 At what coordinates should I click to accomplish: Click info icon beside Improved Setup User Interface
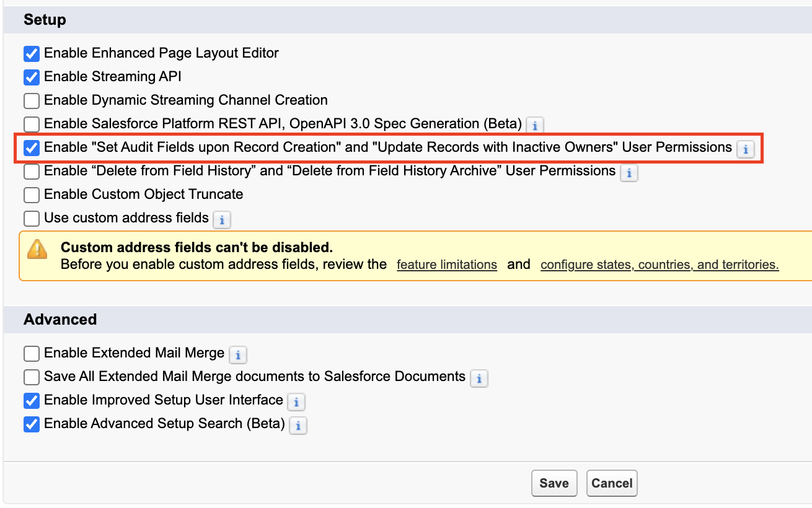click(297, 402)
